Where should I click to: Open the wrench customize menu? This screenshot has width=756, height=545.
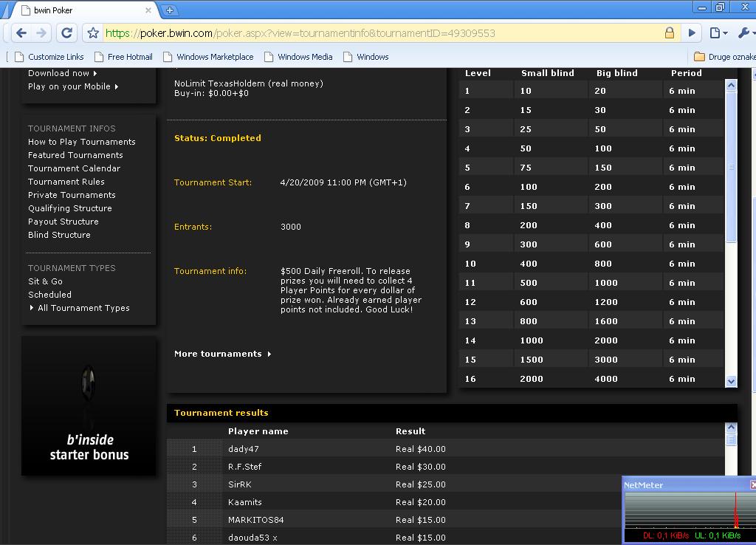coord(746,32)
